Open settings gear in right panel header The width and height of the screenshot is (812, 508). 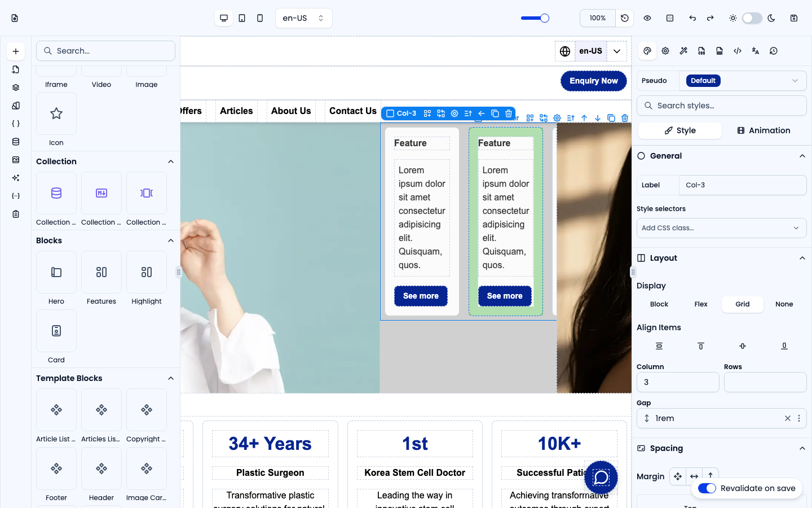665,51
